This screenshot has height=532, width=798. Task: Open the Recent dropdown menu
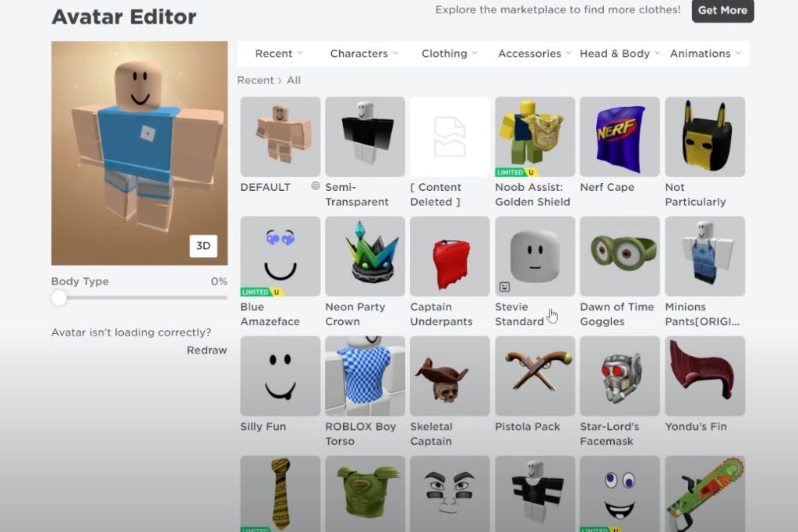(x=279, y=54)
